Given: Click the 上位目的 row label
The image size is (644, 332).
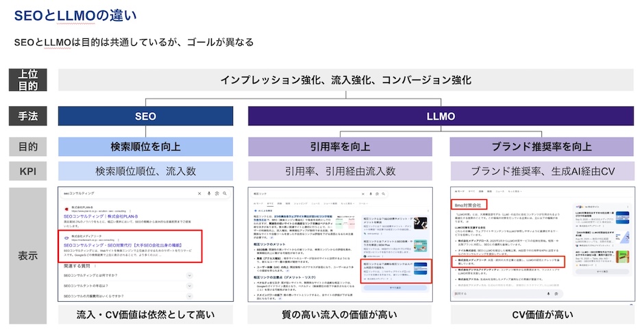Looking at the screenshot, I should [x=28, y=80].
